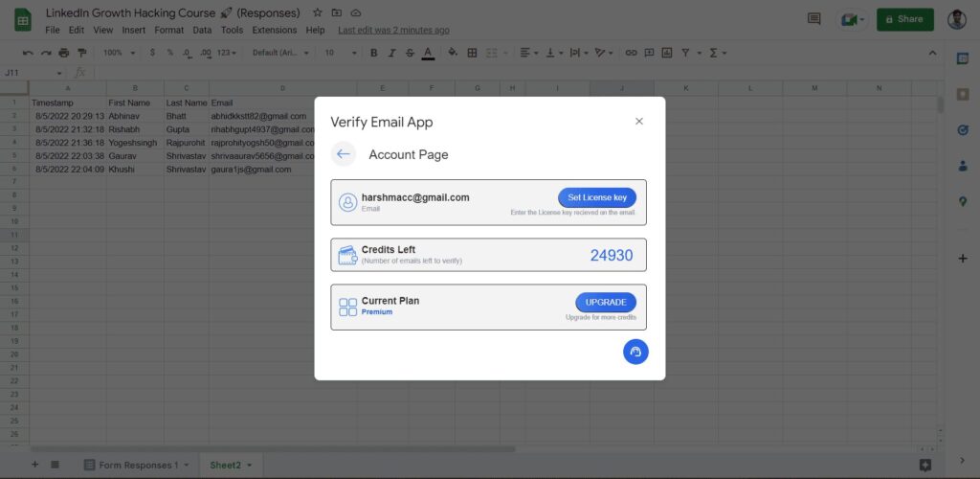Open the vertical align dropdown
The height and width of the screenshot is (479, 980).
coord(554,53)
